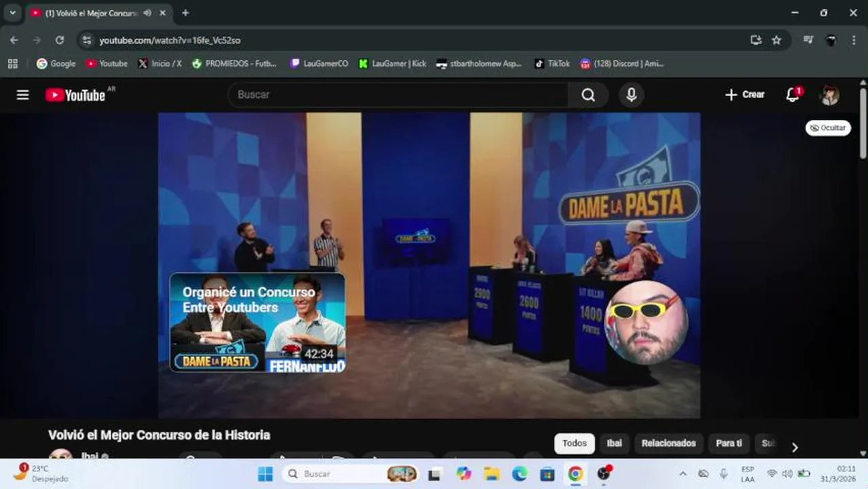
Task: Click the system tray microphone icon
Action: pos(723,473)
